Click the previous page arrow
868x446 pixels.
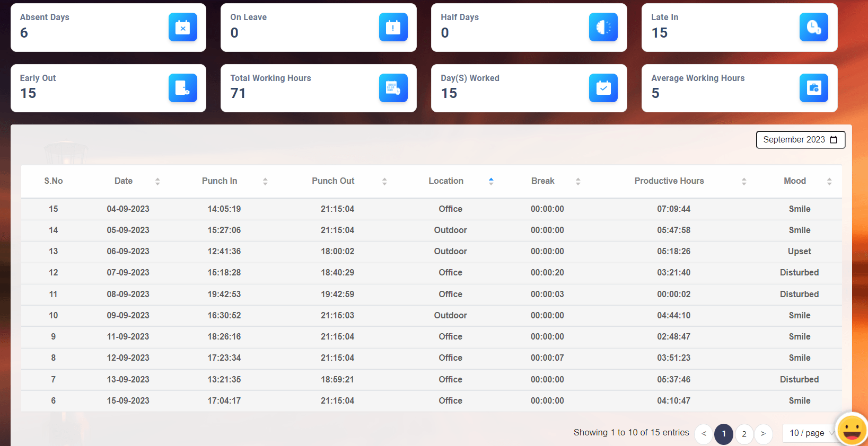pyautogui.click(x=704, y=434)
